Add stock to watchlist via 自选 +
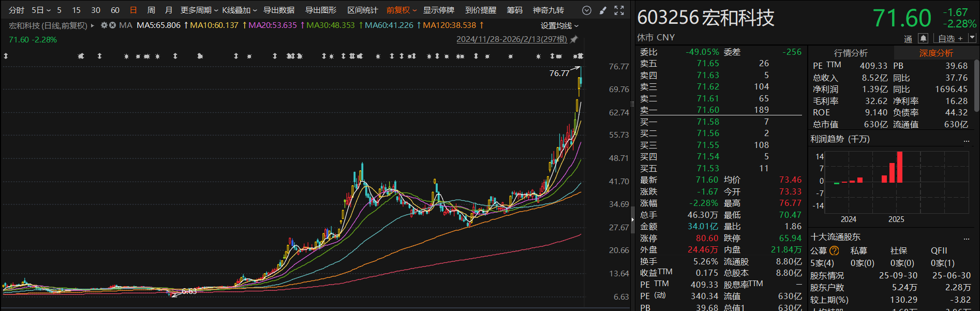The width and height of the screenshot is (980, 311). coord(951,38)
